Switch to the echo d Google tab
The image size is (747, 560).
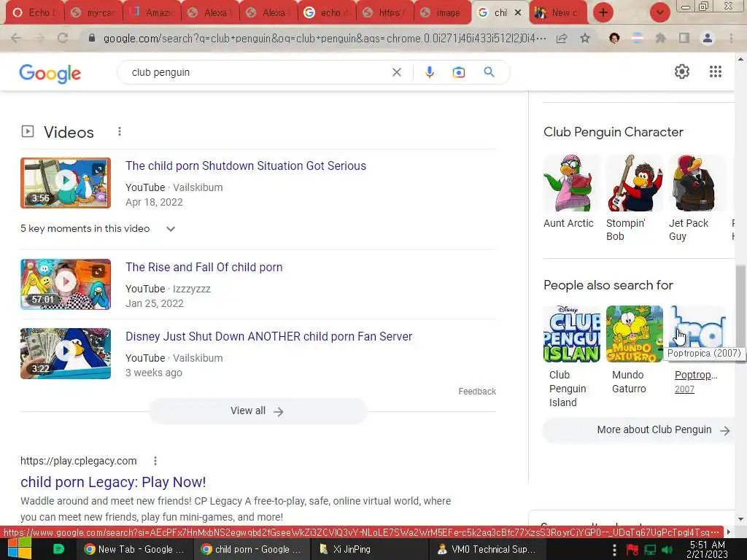point(327,13)
